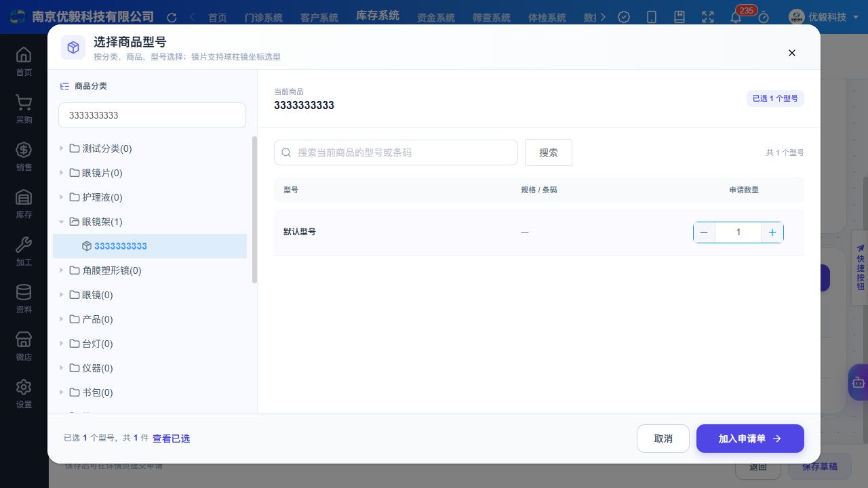Click the 加入申请单 button
The width and height of the screenshot is (868, 488).
[x=750, y=439]
